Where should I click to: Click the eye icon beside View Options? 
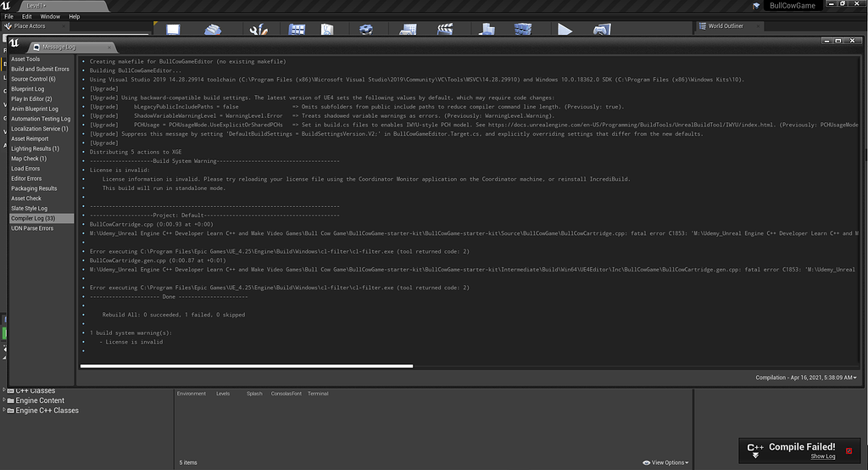click(646, 463)
